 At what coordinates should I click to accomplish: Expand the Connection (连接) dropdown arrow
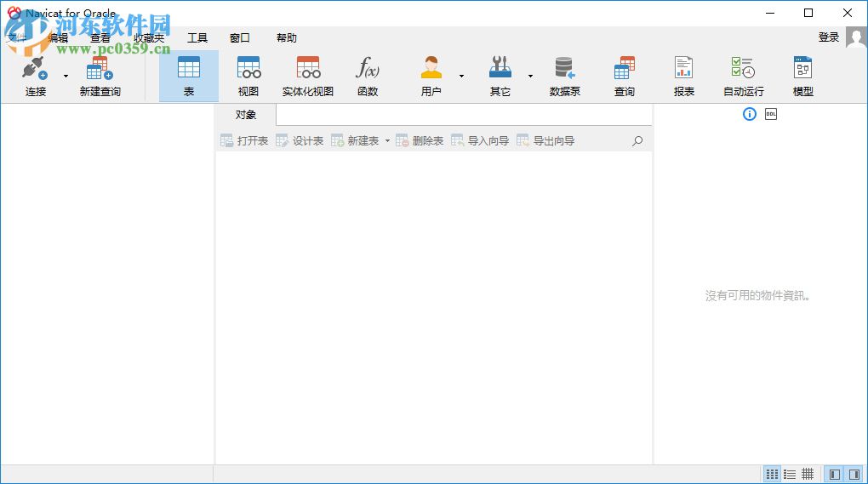click(66, 76)
